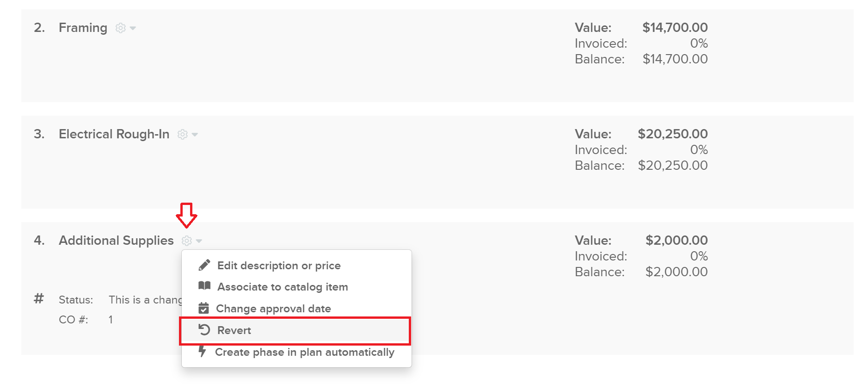
Task: Click the lightning bolt icon for automatic phase creation
Action: point(204,352)
